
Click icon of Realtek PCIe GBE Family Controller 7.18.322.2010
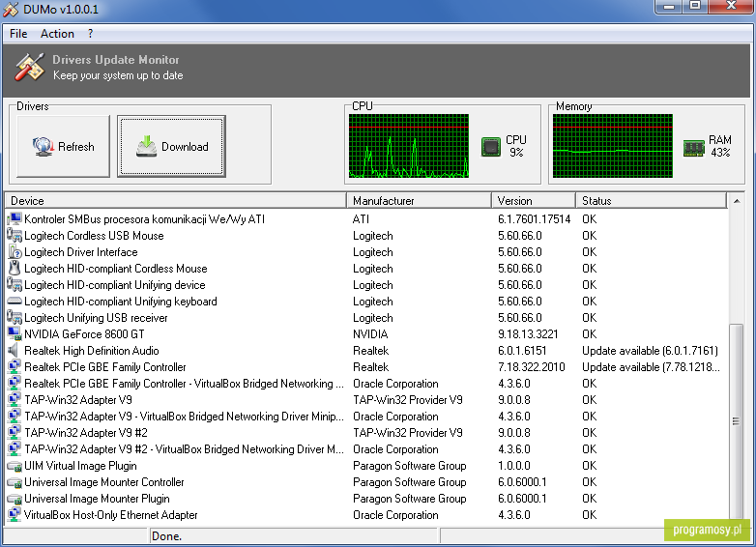tap(15, 366)
